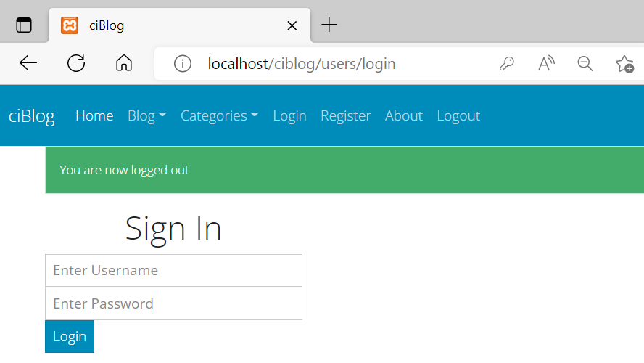Click Logout in the navbar
The image size is (644, 363).
(x=458, y=116)
